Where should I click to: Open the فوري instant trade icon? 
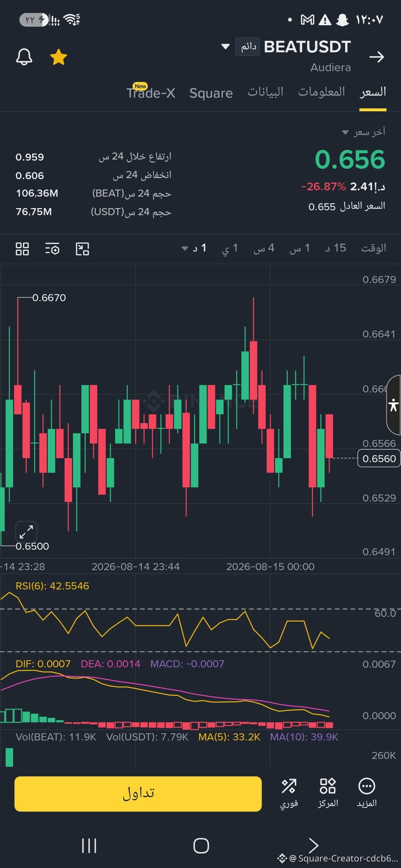289,793
